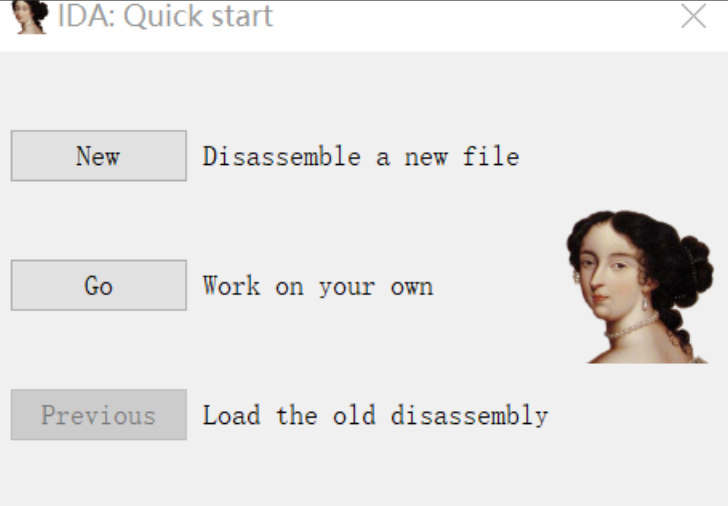Choose Go to work on your own
Image resolution: width=728 pixels, height=506 pixels.
(99, 285)
